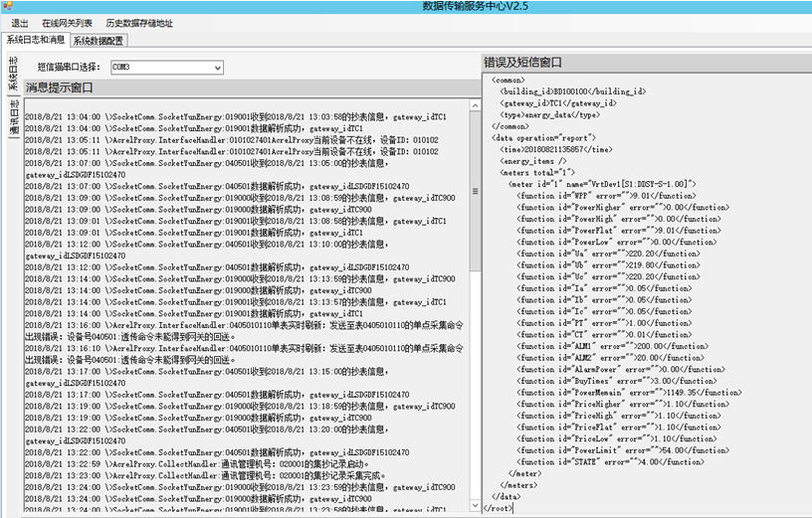812x518 pixels.
Task: Click the function PowerRemain 1149.35 line
Action: pyautogui.click(x=629, y=393)
